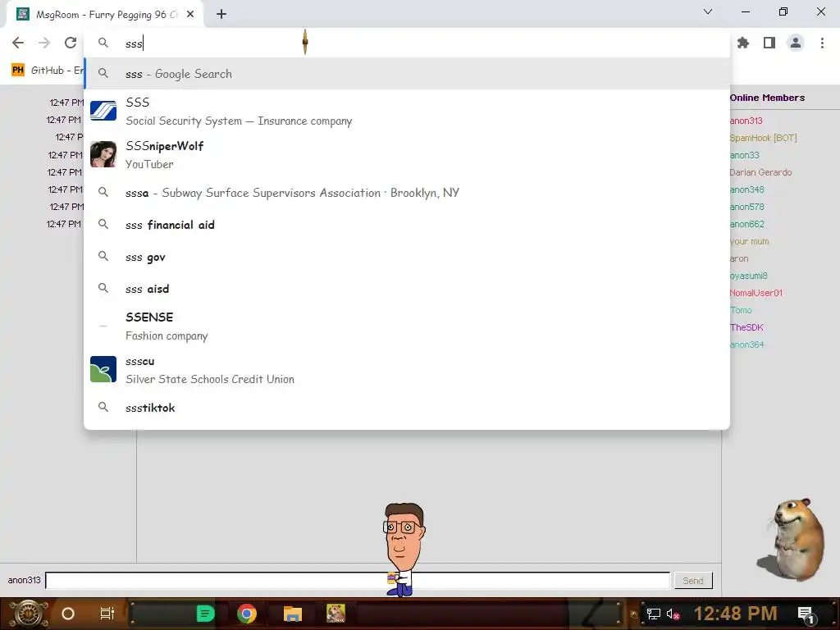Select 'sss financial aid' suggestion
This screenshot has width=840, height=630.
pos(407,225)
